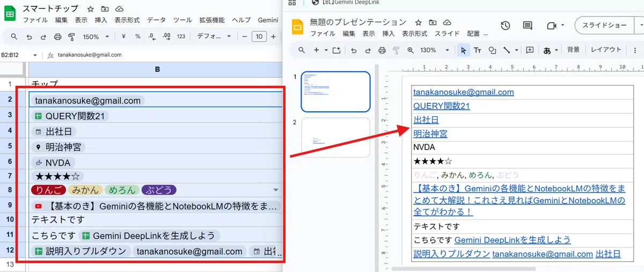Click the NVDA finance chip in Sheets
Screen dimensions: 644x272
(x=54, y=162)
